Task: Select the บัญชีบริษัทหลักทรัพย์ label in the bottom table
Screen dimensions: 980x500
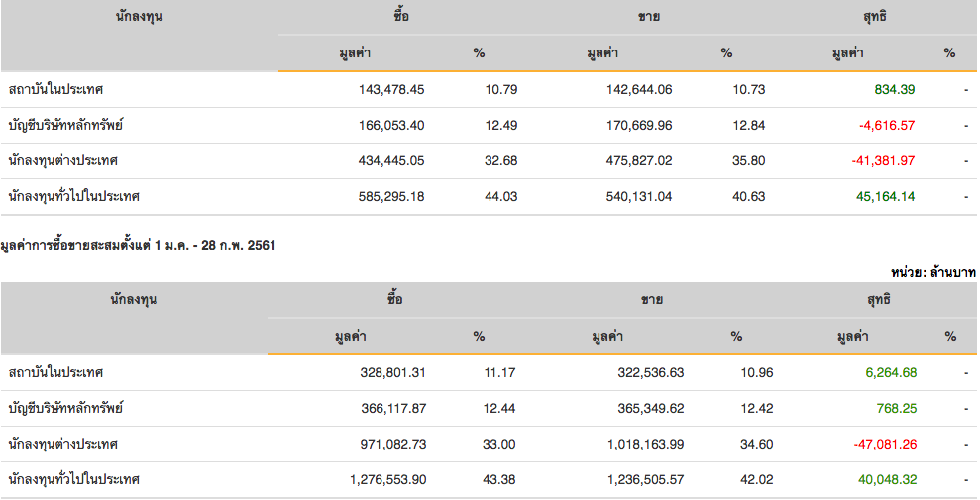Action: (x=65, y=409)
